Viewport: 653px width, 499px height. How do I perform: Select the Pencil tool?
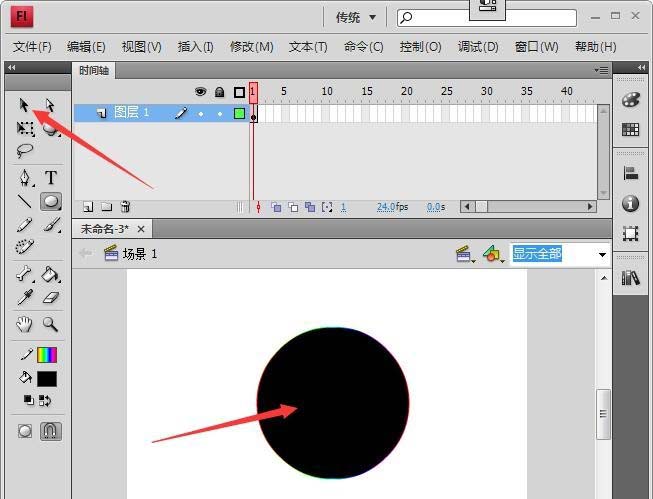click(x=25, y=225)
